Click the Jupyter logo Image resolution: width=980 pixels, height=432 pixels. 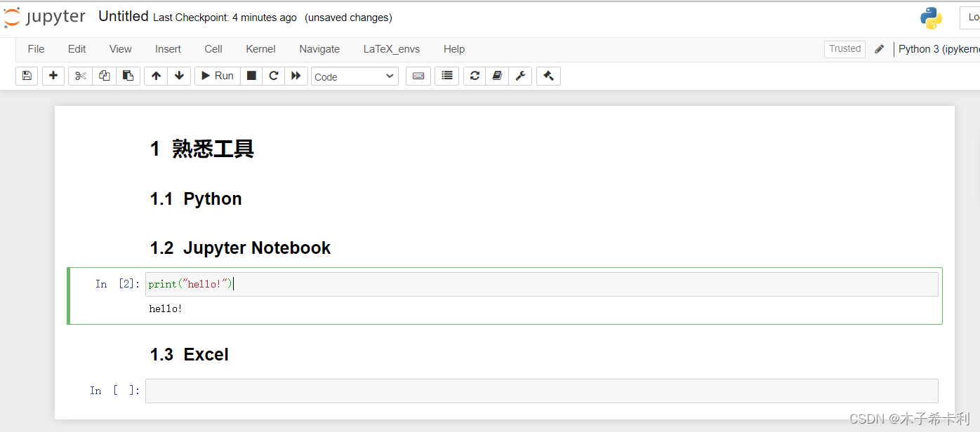click(x=45, y=18)
